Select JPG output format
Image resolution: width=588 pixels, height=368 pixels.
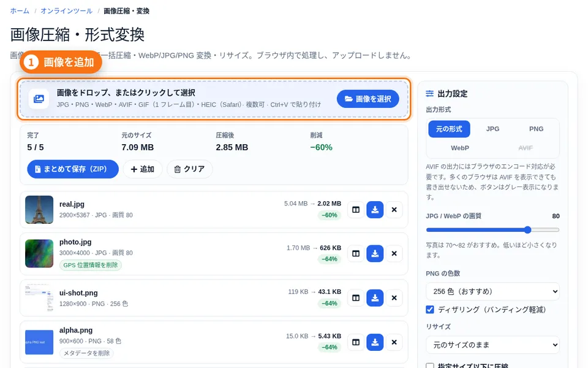pyautogui.click(x=492, y=129)
